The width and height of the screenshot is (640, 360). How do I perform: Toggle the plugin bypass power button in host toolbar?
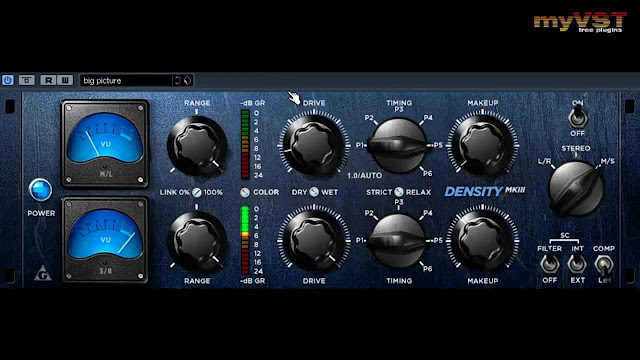8,80
